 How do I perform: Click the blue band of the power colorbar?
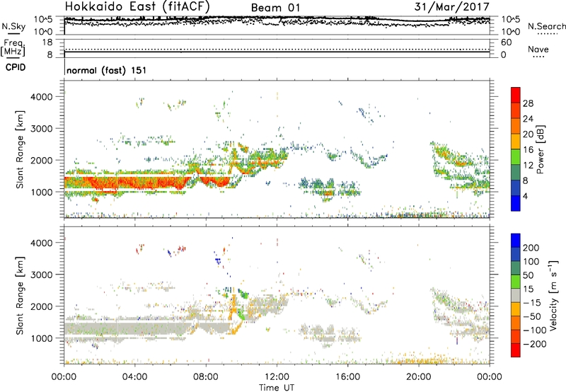click(516, 203)
